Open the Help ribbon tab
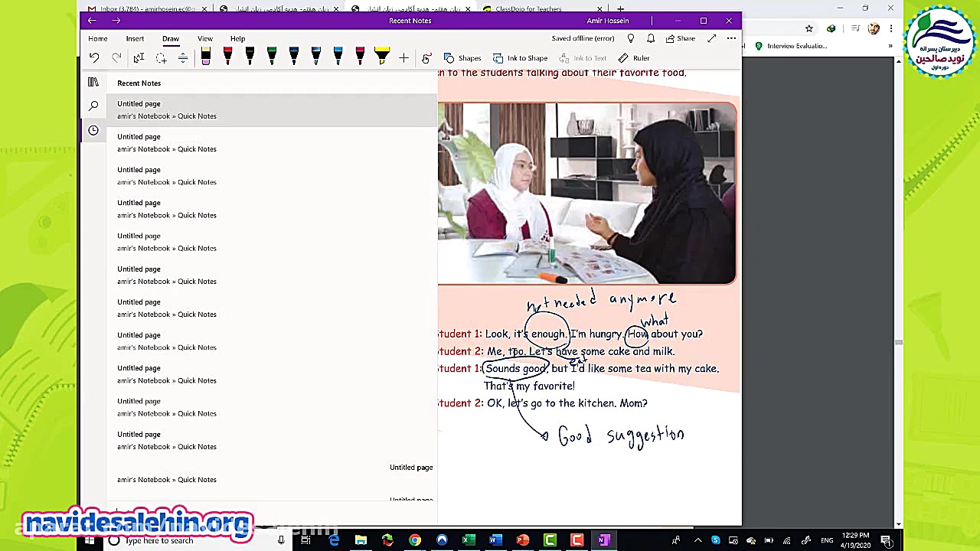980x551 pixels. point(238,38)
